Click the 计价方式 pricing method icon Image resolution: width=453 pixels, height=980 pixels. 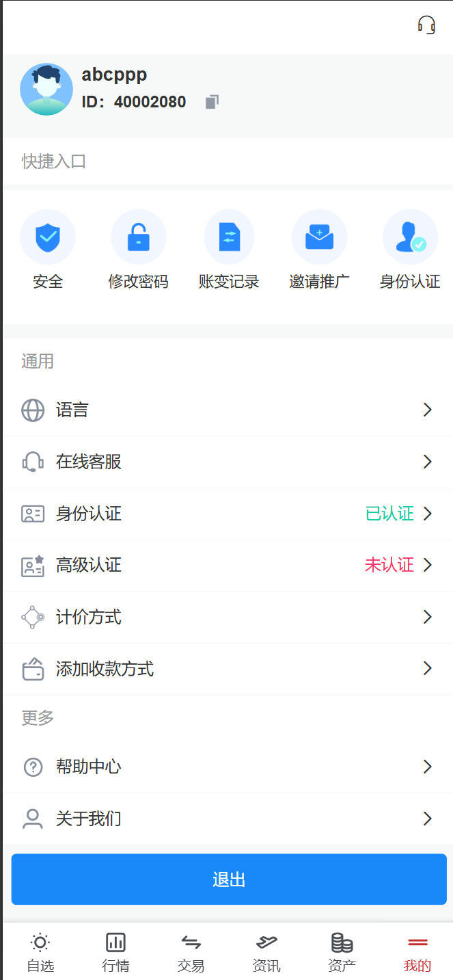click(33, 617)
